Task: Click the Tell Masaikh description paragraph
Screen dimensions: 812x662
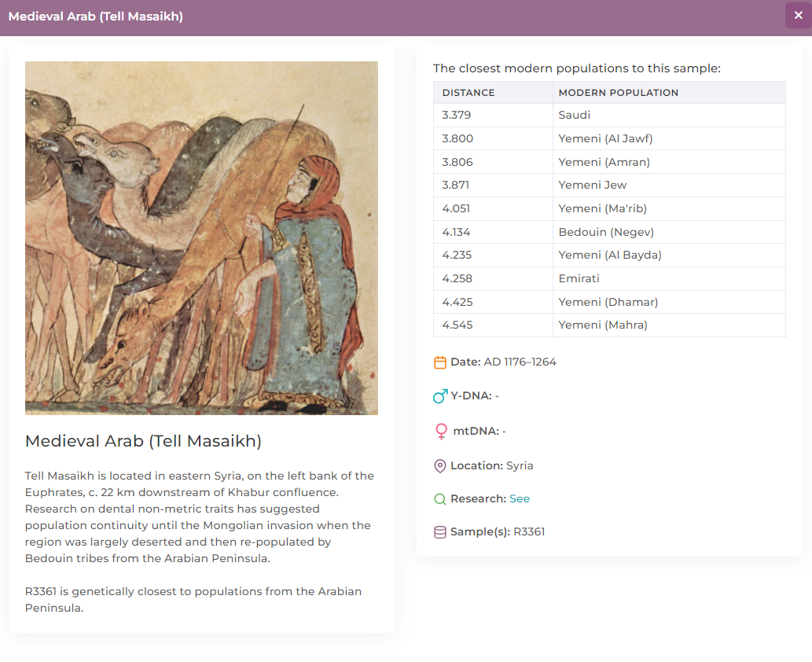Action: click(x=200, y=517)
